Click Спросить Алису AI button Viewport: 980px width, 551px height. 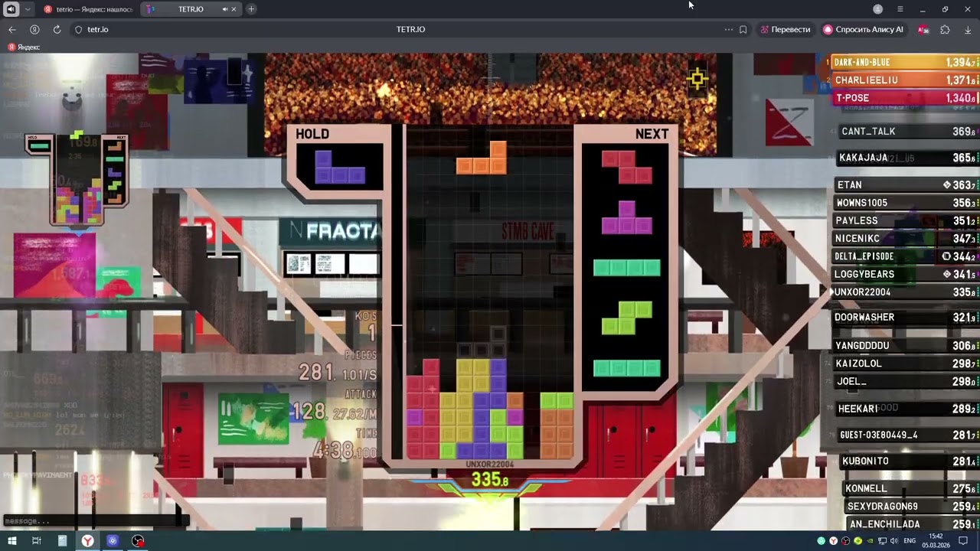(864, 29)
